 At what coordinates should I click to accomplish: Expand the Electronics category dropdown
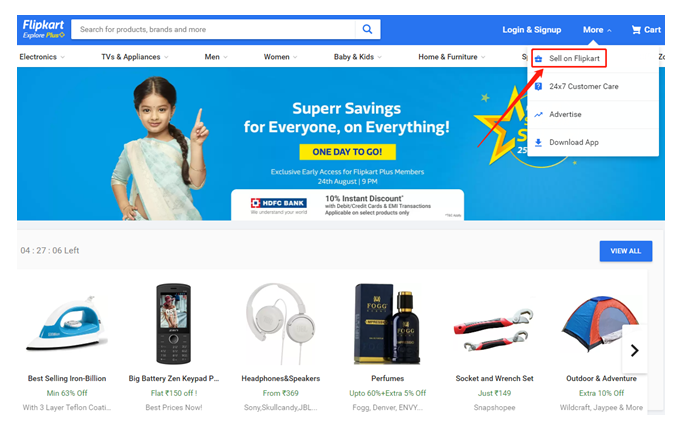tap(42, 57)
